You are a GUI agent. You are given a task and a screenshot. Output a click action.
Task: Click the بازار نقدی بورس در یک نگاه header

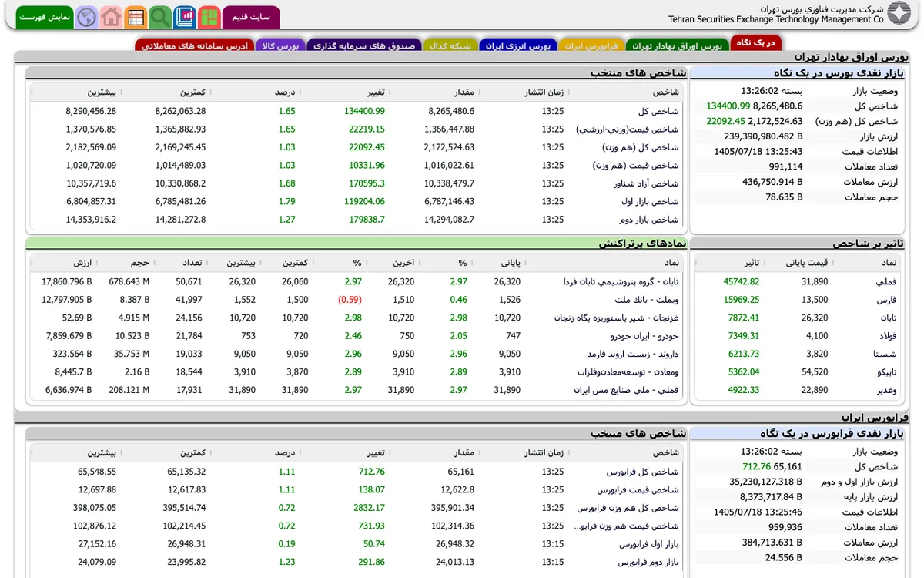tap(798, 73)
